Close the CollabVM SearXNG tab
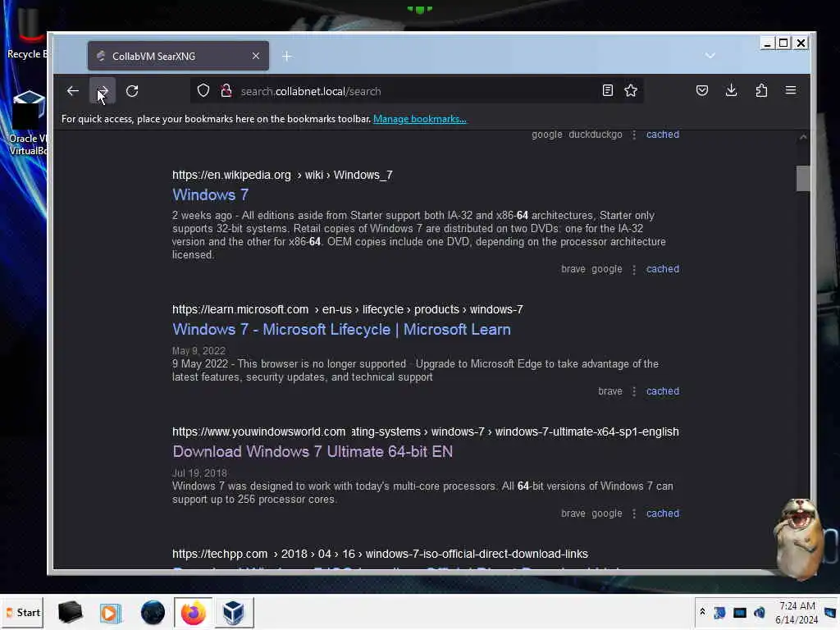Viewport: 840px width, 630px height. coord(256,56)
